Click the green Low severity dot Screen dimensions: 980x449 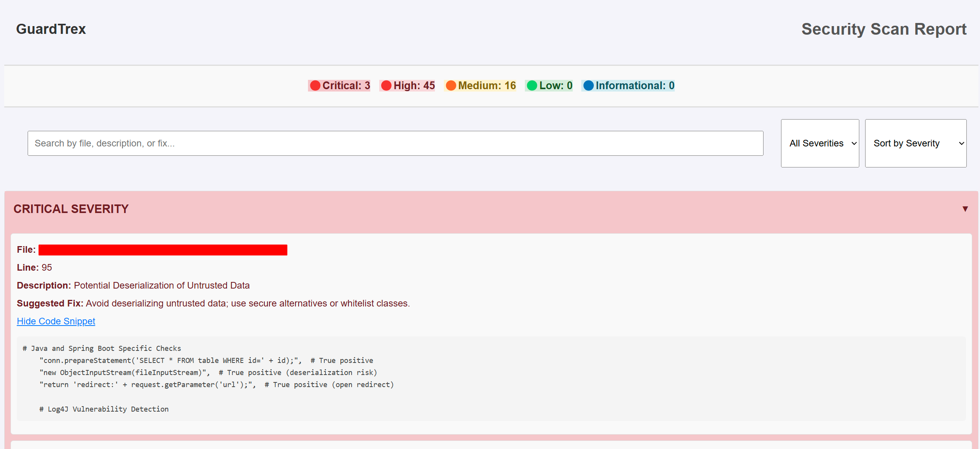pyautogui.click(x=531, y=86)
